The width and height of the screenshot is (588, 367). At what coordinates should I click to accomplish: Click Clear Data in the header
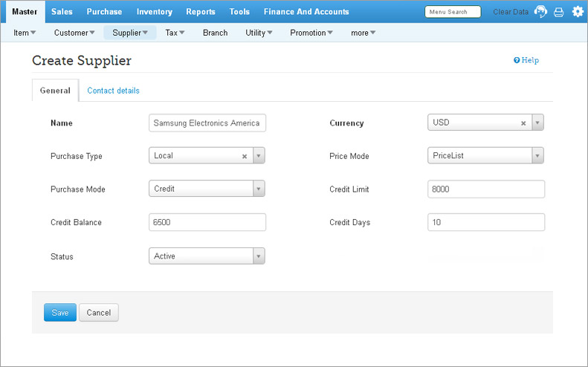(x=511, y=12)
